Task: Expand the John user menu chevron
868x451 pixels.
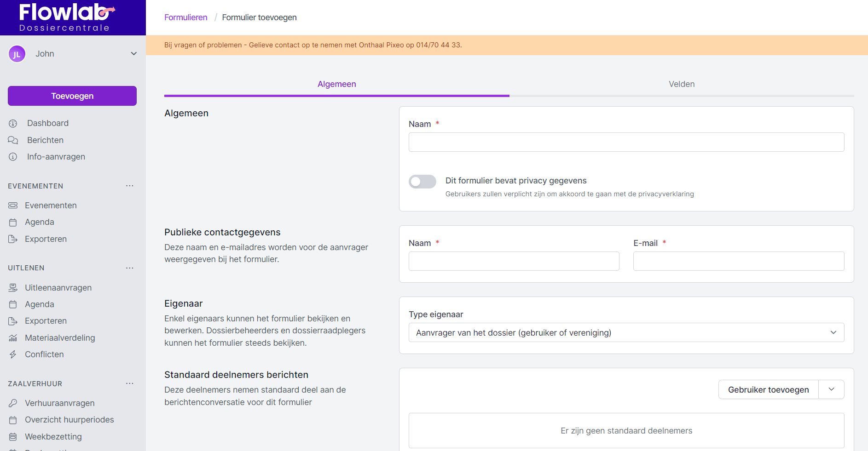Action: (134, 54)
